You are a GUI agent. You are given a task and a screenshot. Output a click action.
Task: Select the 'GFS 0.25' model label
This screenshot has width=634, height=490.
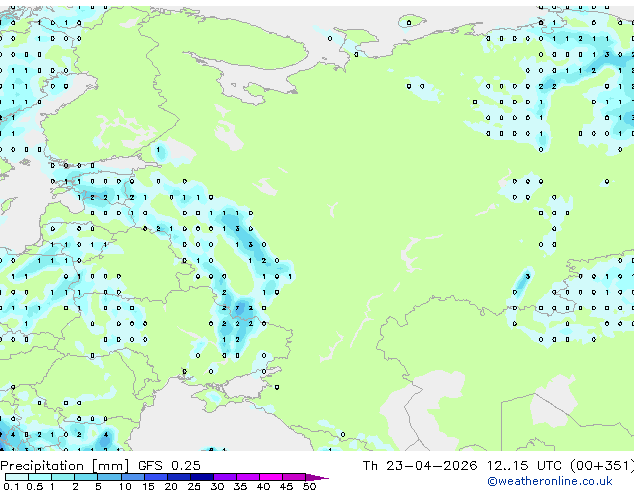[x=169, y=466]
